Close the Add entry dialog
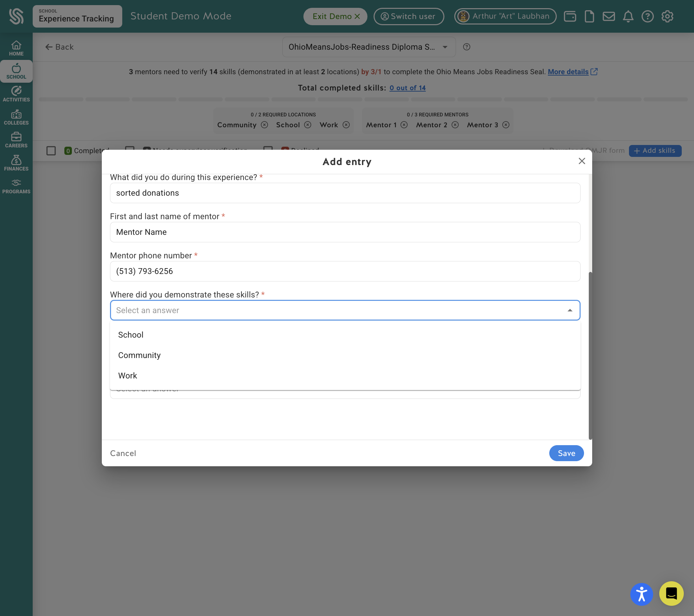 tap(582, 161)
